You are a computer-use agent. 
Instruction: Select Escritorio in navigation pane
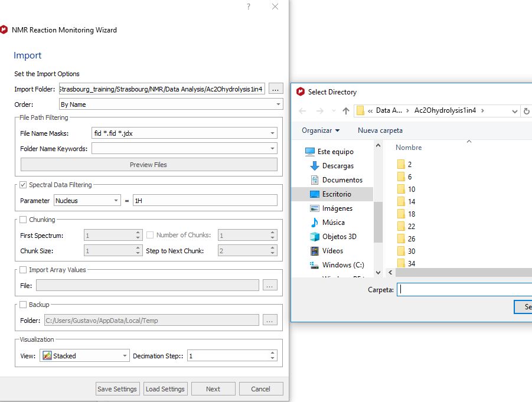pos(332,194)
